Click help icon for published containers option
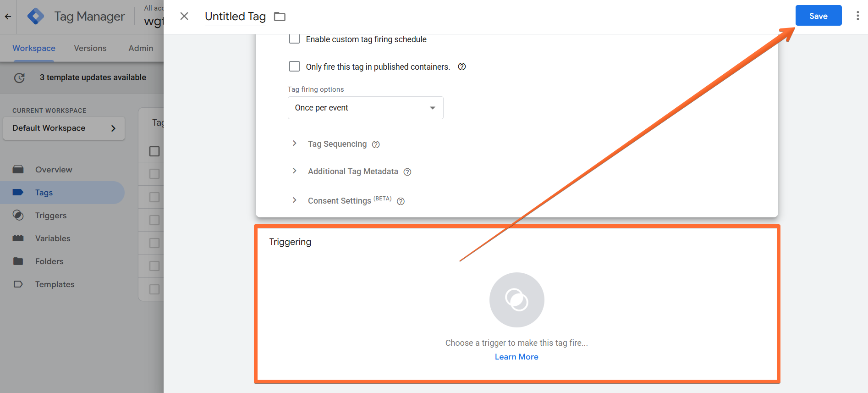Screen dimensions: 868x393 click(x=462, y=66)
